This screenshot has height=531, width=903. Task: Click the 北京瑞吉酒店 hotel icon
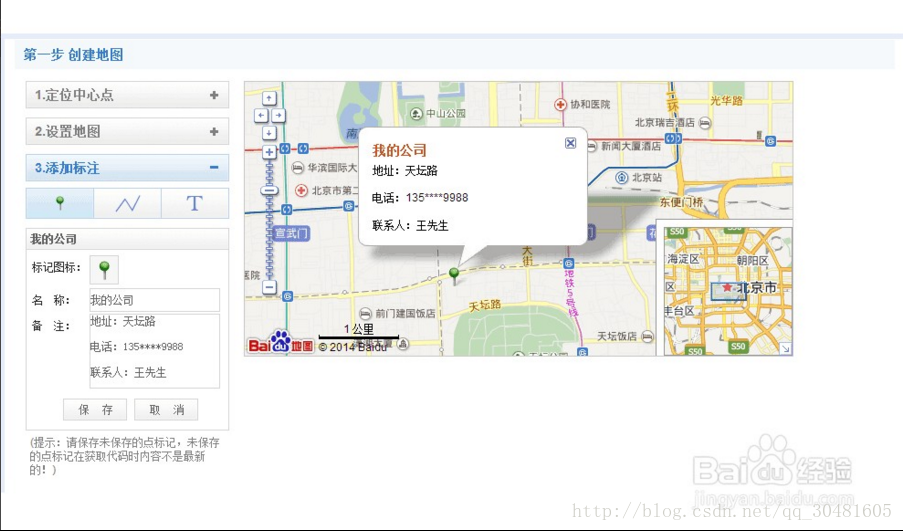(705, 123)
